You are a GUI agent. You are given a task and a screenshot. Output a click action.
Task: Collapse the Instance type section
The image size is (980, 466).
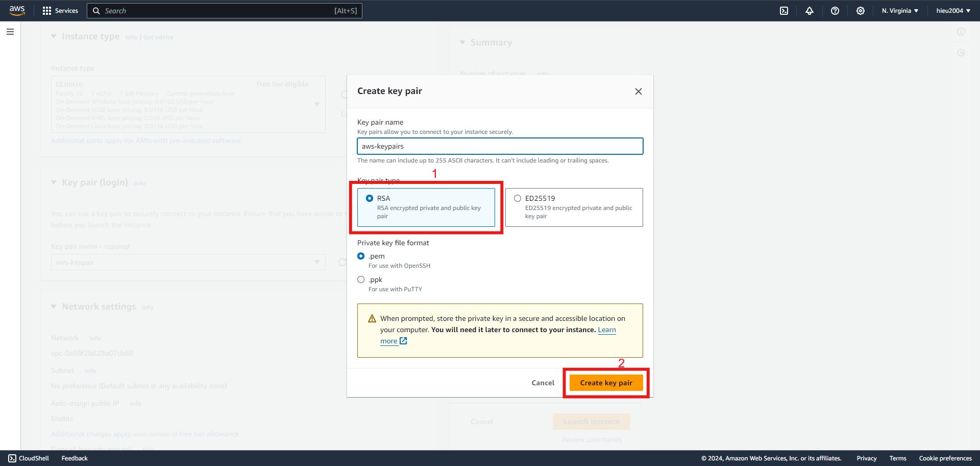tap(54, 36)
